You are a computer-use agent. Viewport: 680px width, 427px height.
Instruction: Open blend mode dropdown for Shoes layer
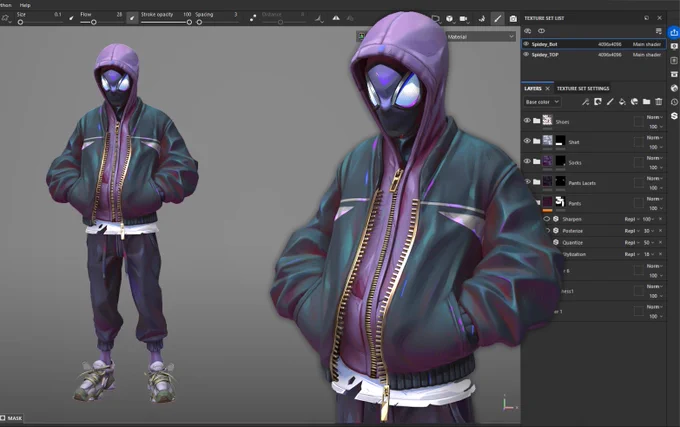pyautogui.click(x=654, y=117)
